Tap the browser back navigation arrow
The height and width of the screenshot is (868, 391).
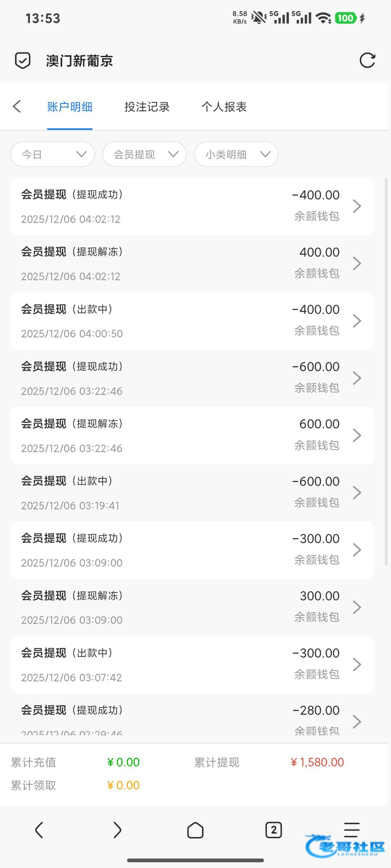[39, 830]
